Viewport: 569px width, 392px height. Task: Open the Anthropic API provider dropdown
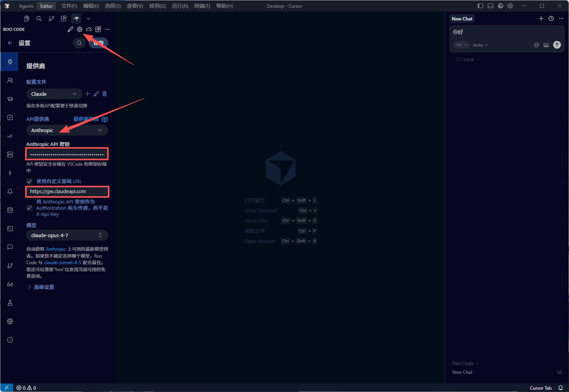pyautogui.click(x=67, y=131)
